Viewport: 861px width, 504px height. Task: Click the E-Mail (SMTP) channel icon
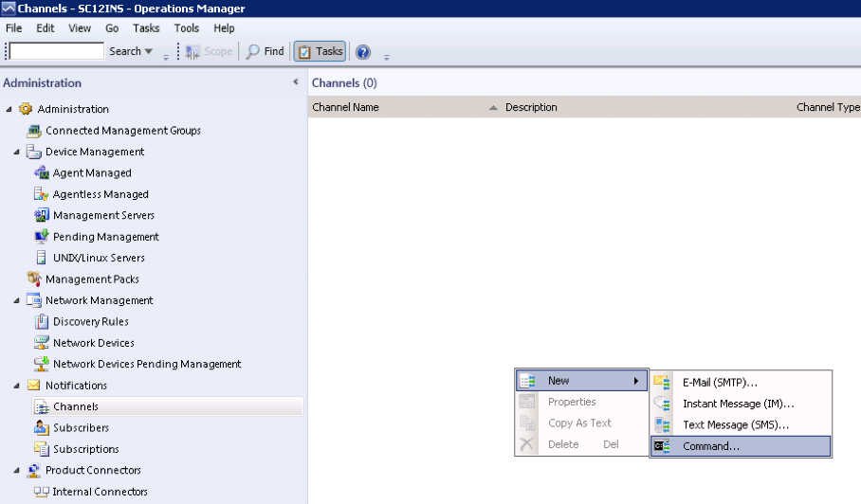pos(662,382)
